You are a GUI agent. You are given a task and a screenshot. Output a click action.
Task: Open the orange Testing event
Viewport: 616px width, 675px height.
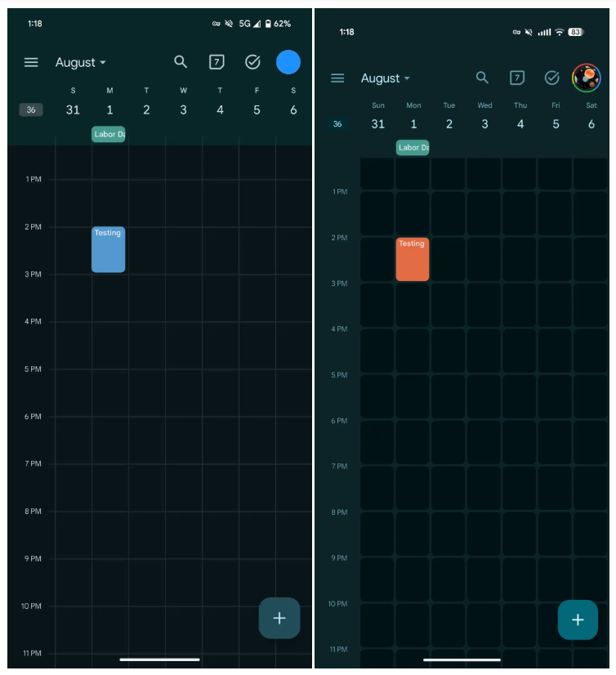tap(412, 259)
